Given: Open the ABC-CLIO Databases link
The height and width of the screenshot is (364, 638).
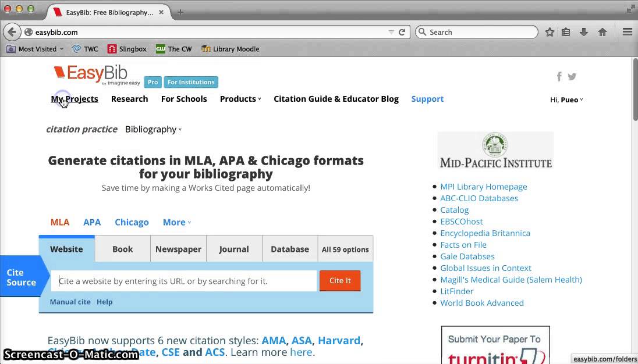Looking at the screenshot, I should click(479, 198).
